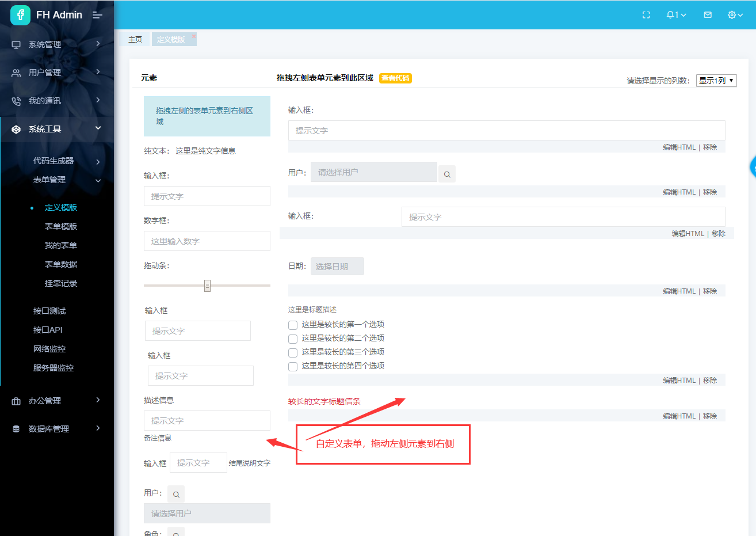Click the 选择日期 date field
The width and height of the screenshot is (756, 536).
[337, 267]
